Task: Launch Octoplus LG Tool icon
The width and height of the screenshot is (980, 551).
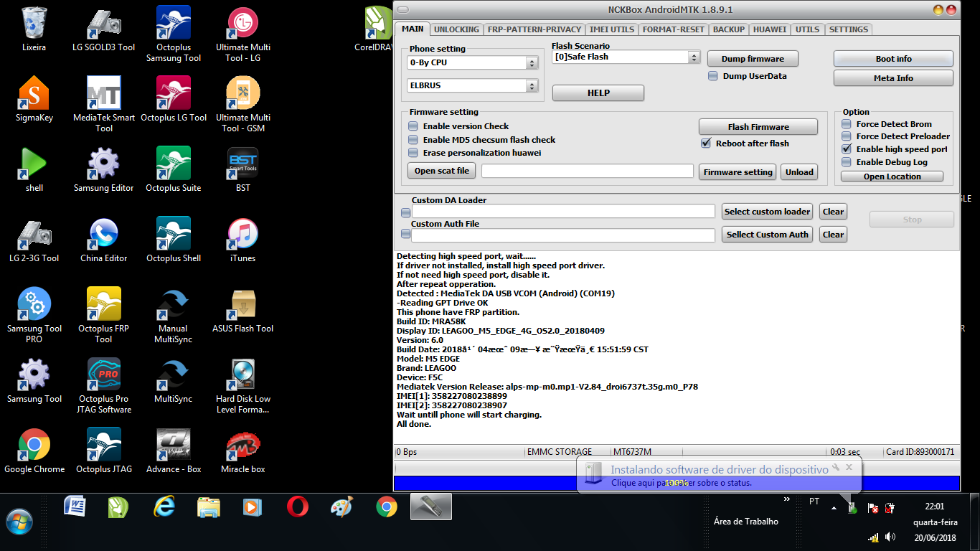Action: pyautogui.click(x=174, y=99)
